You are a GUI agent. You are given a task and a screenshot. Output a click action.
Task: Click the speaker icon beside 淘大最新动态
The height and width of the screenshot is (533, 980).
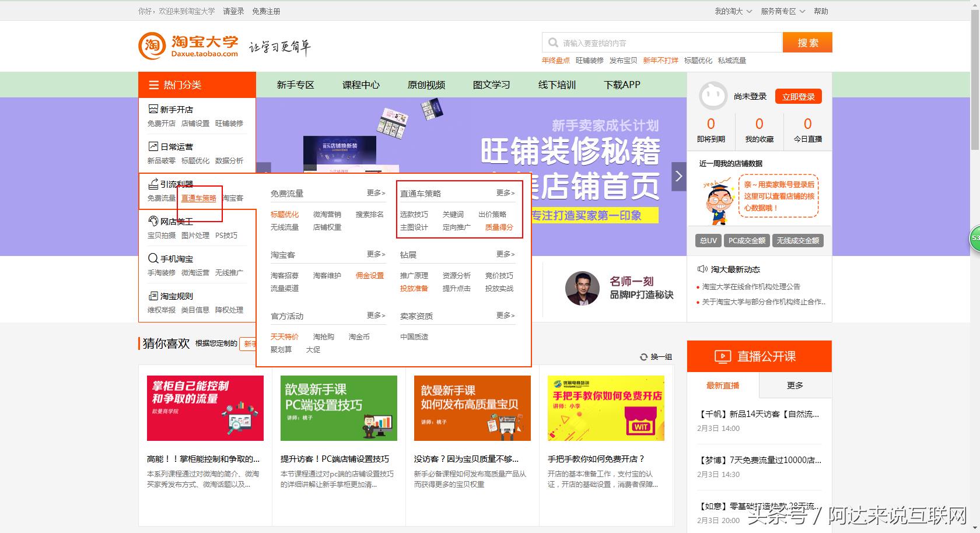pos(702,269)
